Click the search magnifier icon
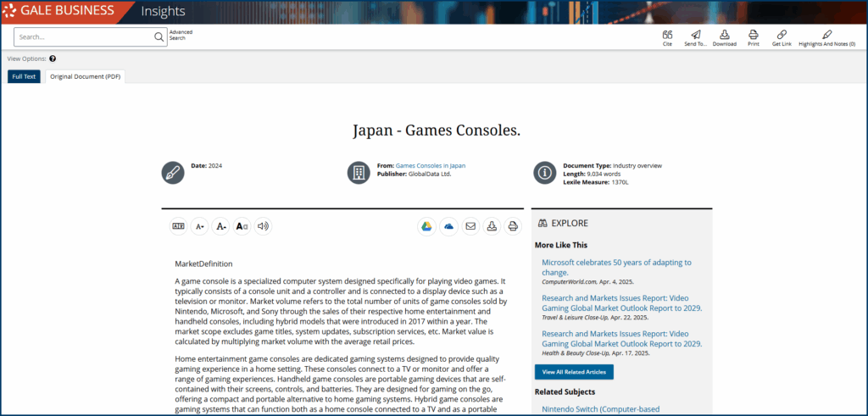Image resolution: width=868 pixels, height=416 pixels. [x=159, y=37]
